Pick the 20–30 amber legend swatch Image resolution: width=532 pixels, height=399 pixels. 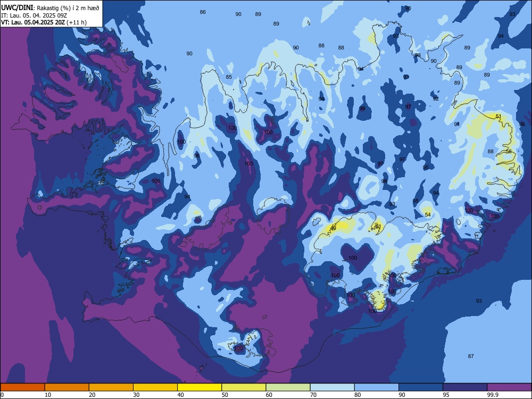(x=111, y=387)
